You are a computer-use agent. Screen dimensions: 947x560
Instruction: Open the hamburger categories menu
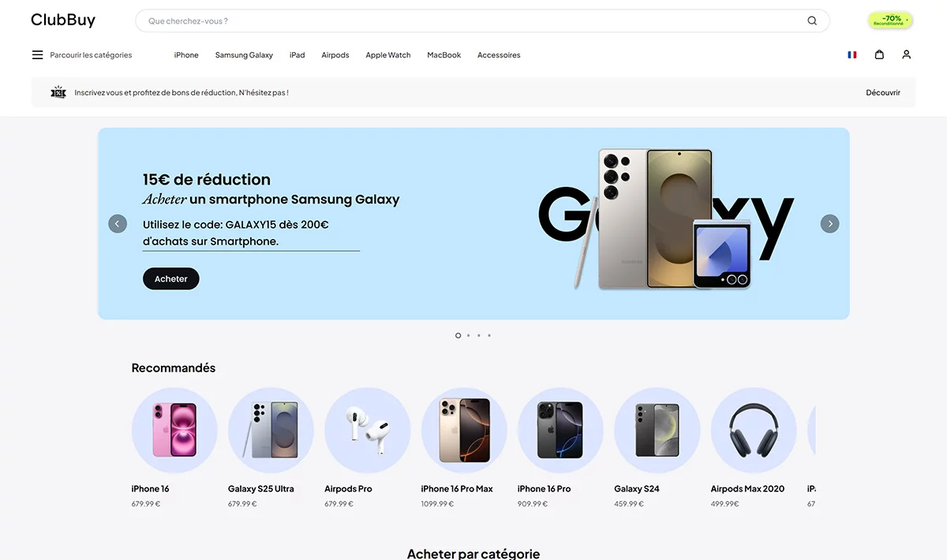pyautogui.click(x=37, y=55)
